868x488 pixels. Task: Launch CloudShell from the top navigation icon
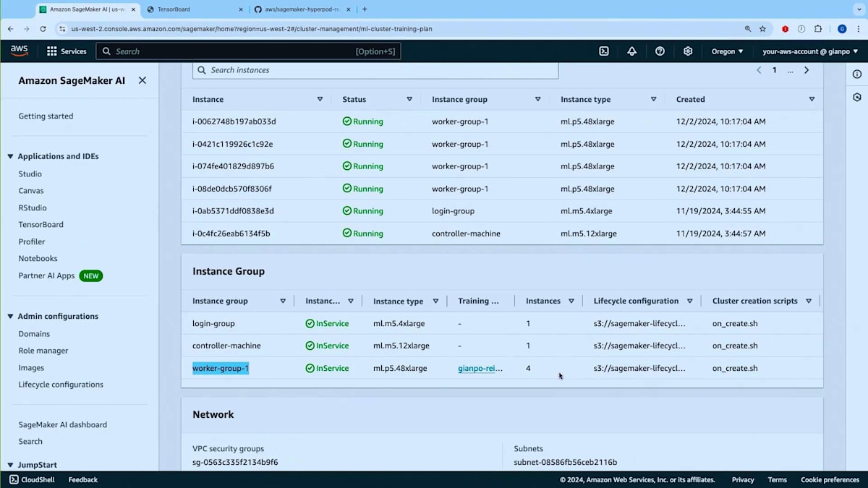[x=604, y=51]
